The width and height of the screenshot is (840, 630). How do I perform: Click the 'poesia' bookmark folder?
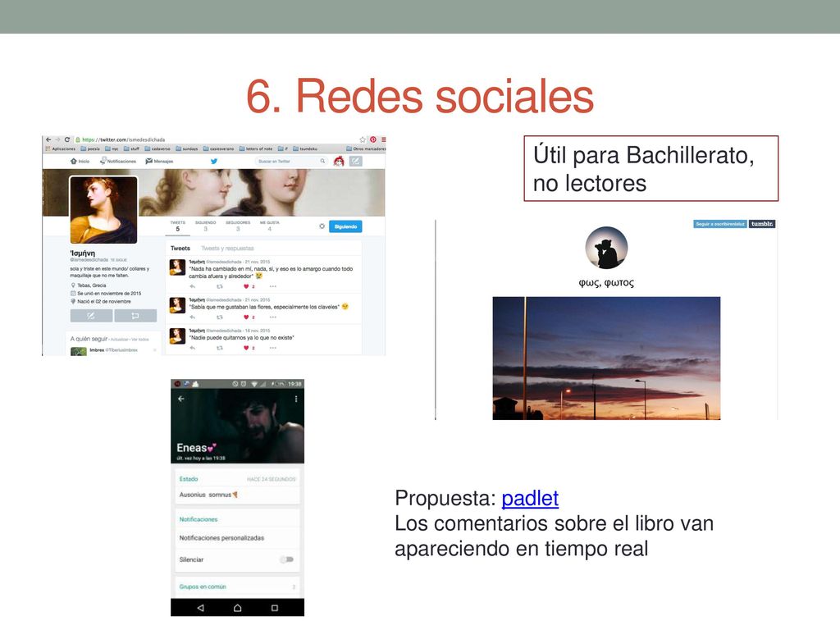tap(90, 149)
